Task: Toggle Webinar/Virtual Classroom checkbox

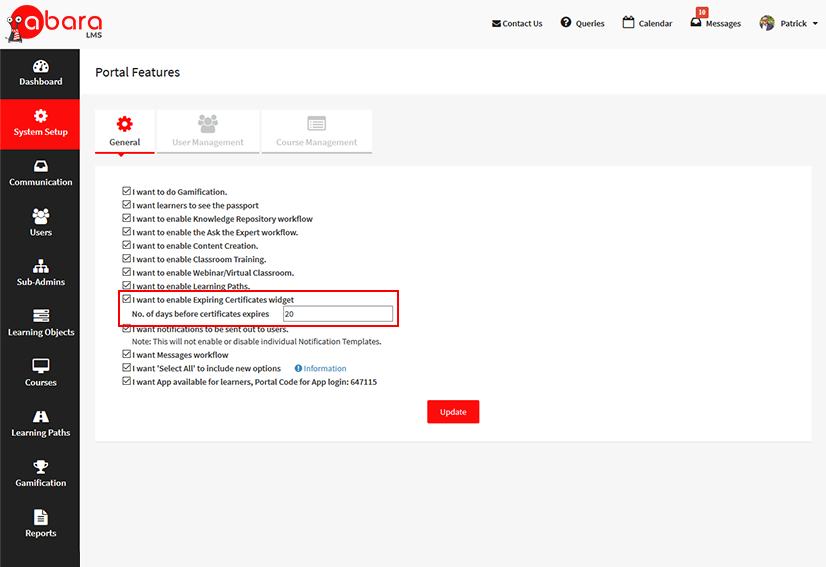Action: 126,272
